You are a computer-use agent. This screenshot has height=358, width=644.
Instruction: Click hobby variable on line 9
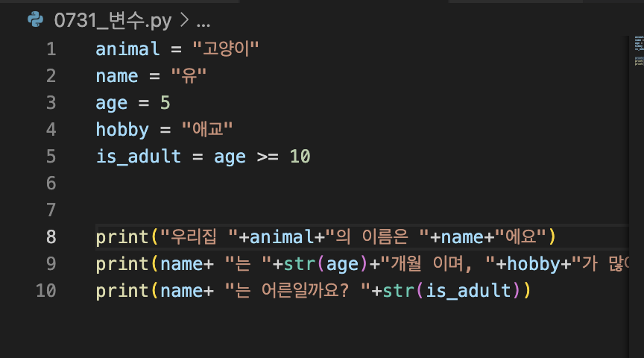click(x=534, y=264)
